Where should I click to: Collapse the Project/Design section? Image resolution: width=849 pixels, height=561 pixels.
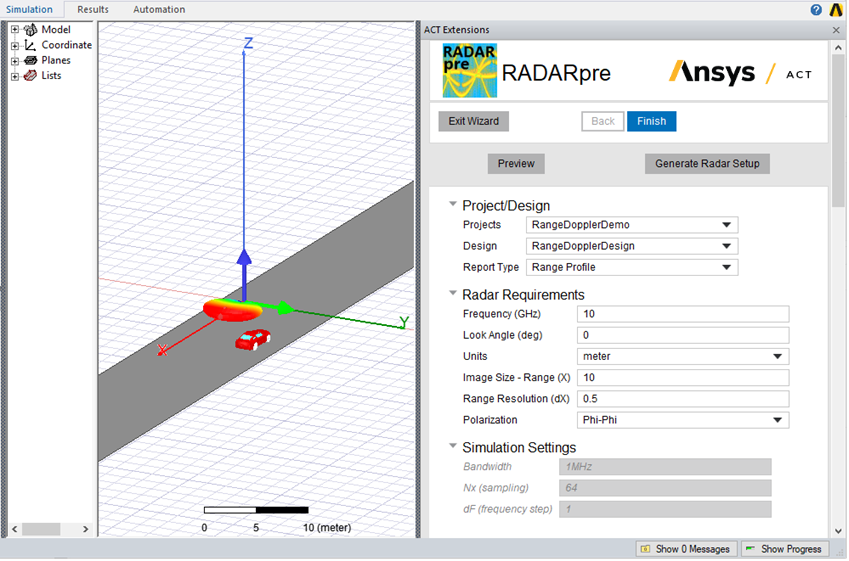(x=453, y=204)
